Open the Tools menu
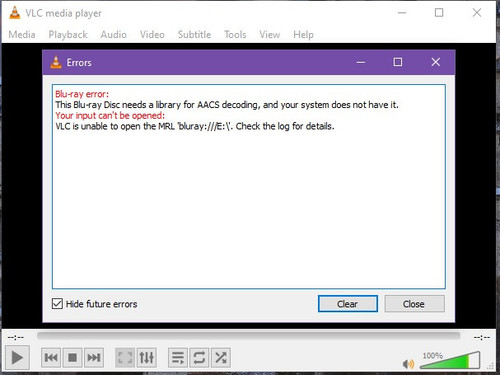The height and width of the screenshot is (375, 500). [235, 35]
